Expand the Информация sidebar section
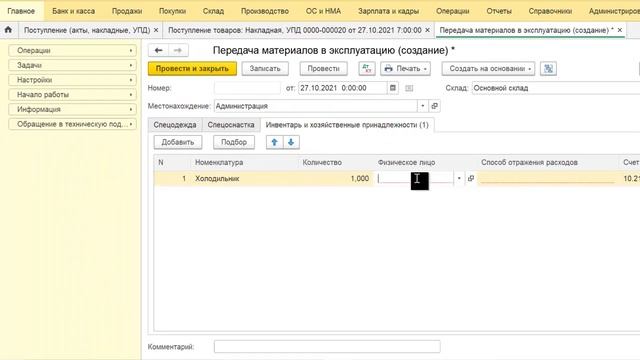The height and width of the screenshot is (360, 640). 73,109
